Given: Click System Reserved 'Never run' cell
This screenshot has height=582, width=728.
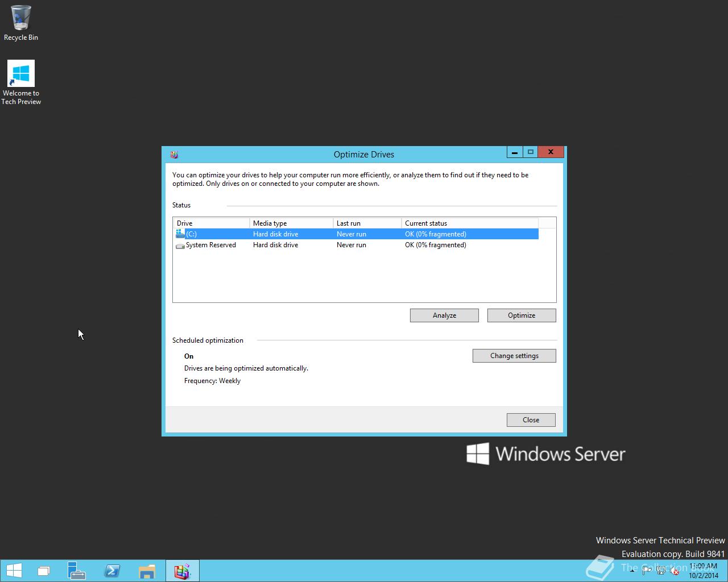Looking at the screenshot, I should tap(351, 245).
